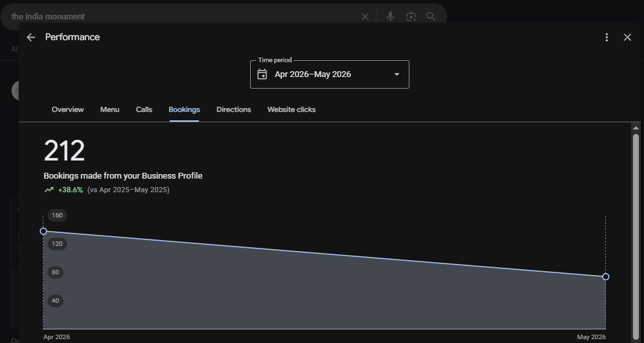Focus the search box with india monument text
Image resolution: width=644 pixels, height=343 pixels.
point(181,16)
